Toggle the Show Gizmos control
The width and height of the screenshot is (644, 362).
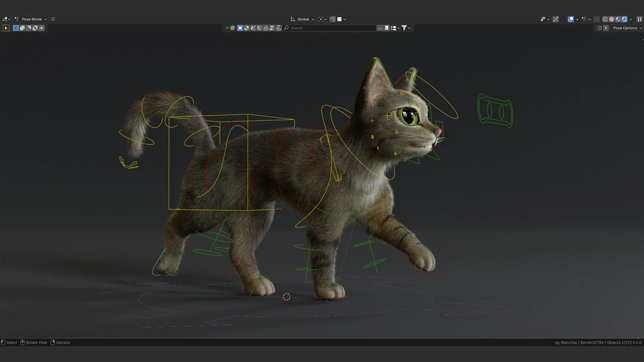click(x=555, y=19)
